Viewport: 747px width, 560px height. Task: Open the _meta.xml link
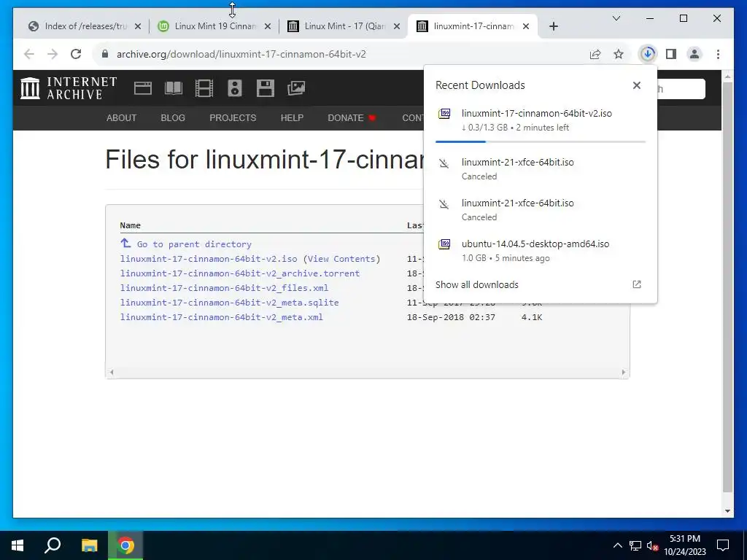pyautogui.click(x=222, y=317)
